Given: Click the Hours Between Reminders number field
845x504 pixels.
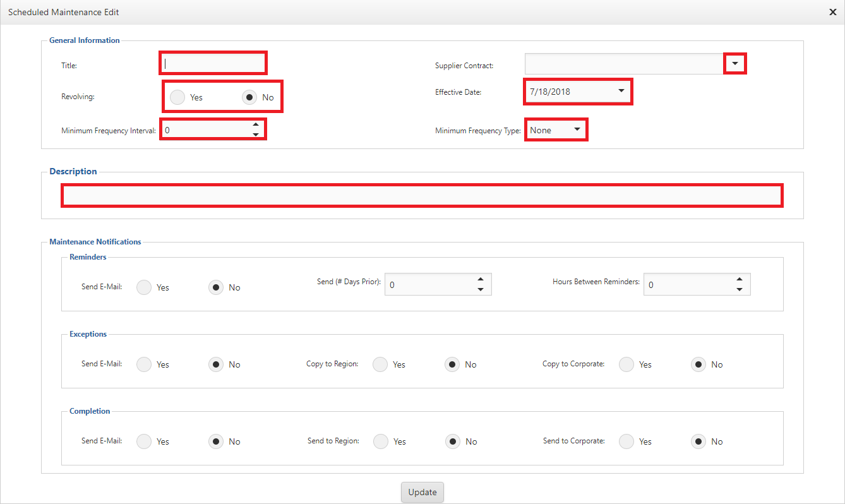Looking at the screenshot, I should pyautogui.click(x=688, y=284).
